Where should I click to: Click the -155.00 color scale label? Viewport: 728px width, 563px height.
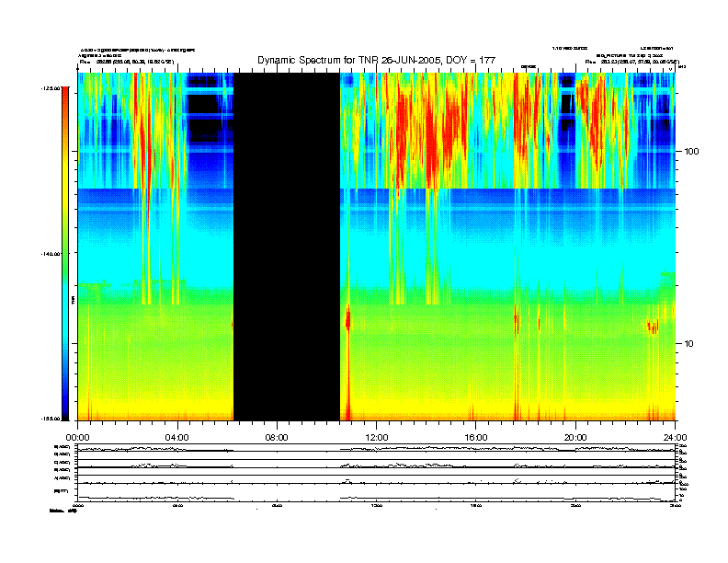(51, 419)
